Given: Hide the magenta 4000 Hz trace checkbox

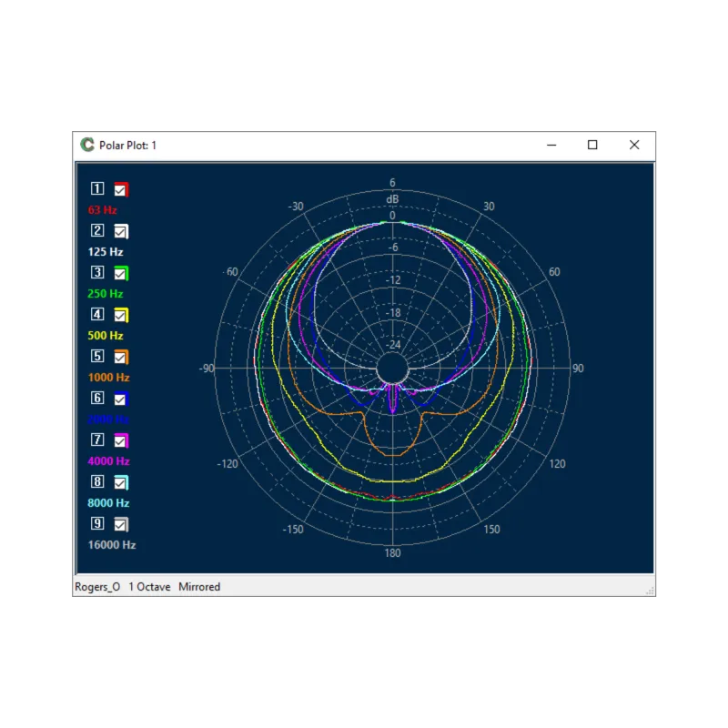Looking at the screenshot, I should click(121, 440).
